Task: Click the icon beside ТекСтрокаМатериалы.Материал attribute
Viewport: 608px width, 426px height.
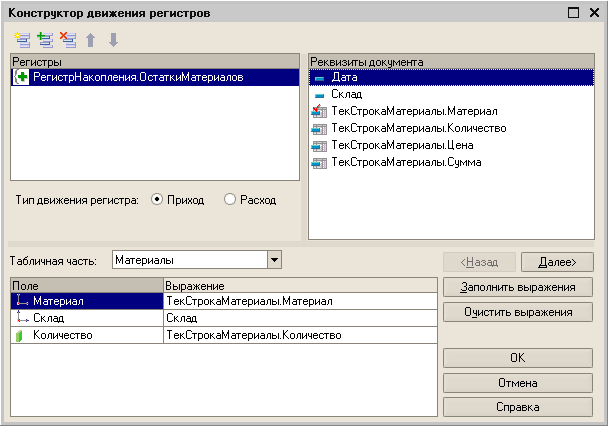Action: click(x=319, y=111)
